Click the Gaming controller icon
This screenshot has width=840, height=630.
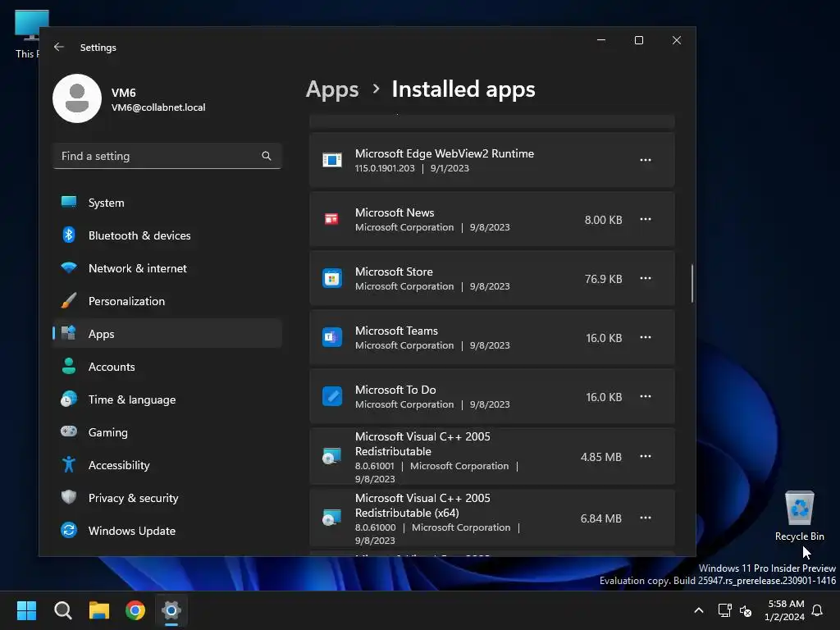click(69, 431)
